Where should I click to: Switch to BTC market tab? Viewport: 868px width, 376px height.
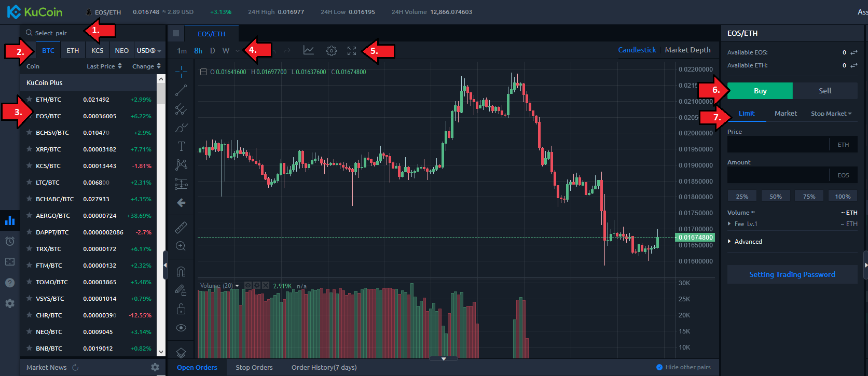point(48,50)
